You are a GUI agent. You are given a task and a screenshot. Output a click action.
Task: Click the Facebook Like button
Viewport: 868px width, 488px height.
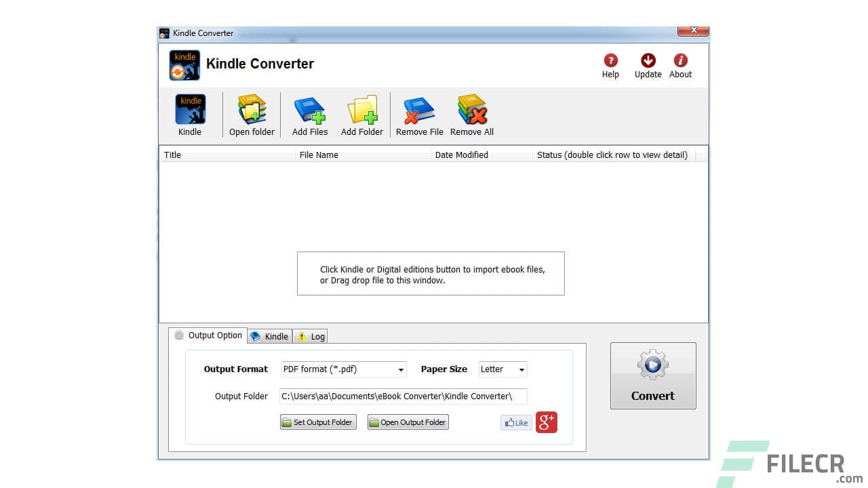(516, 422)
